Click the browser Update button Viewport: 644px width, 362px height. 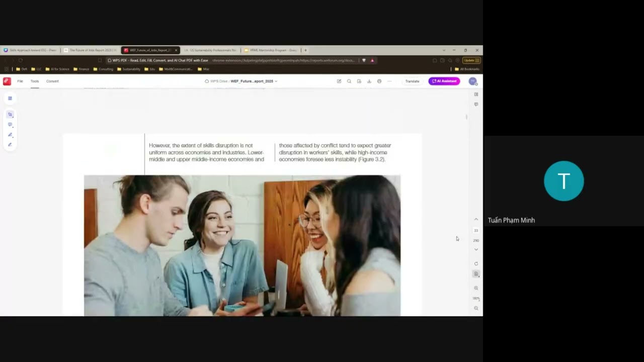click(471, 60)
